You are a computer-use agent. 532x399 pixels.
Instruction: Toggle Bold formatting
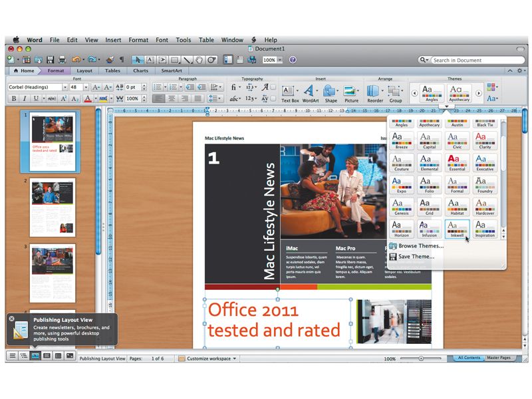13,98
